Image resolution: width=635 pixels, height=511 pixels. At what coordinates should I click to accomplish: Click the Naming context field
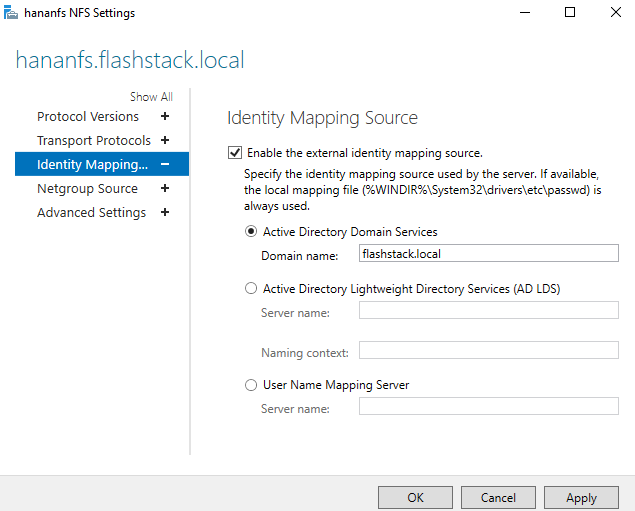489,350
